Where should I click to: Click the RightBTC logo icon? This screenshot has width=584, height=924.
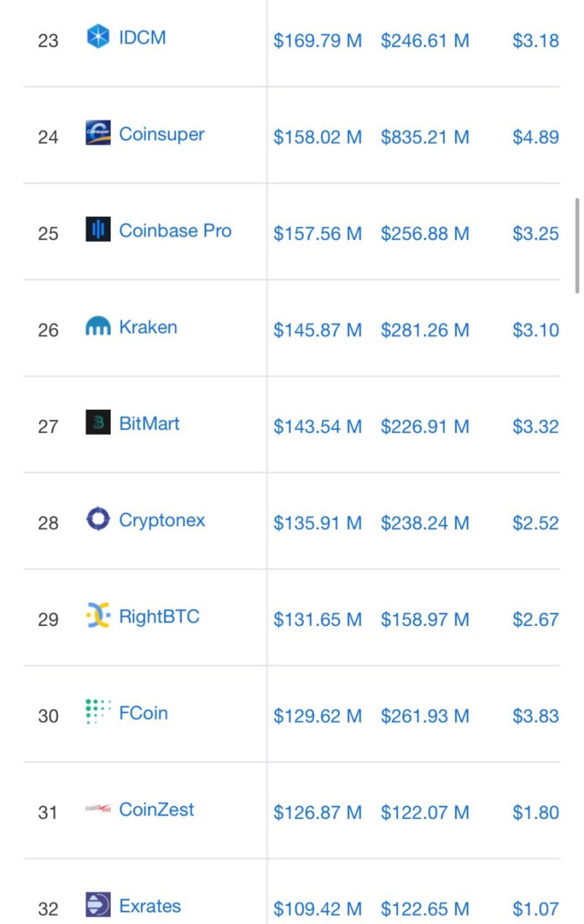pyautogui.click(x=98, y=616)
